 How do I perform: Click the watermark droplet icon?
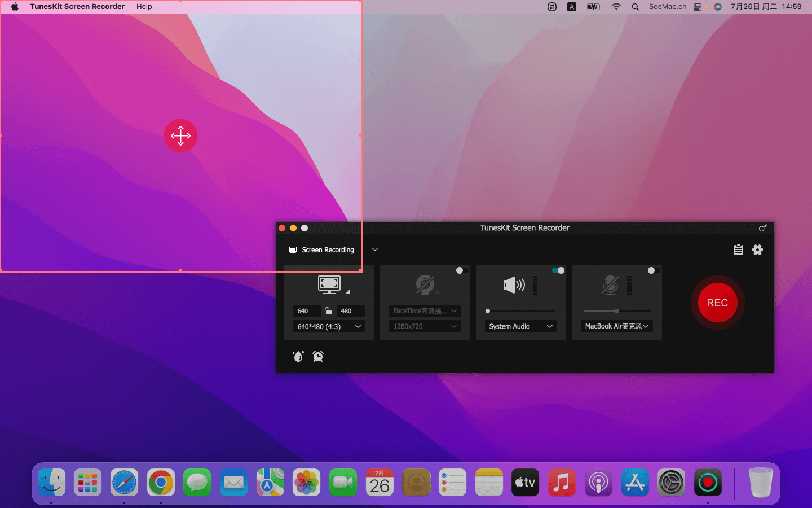(298, 356)
